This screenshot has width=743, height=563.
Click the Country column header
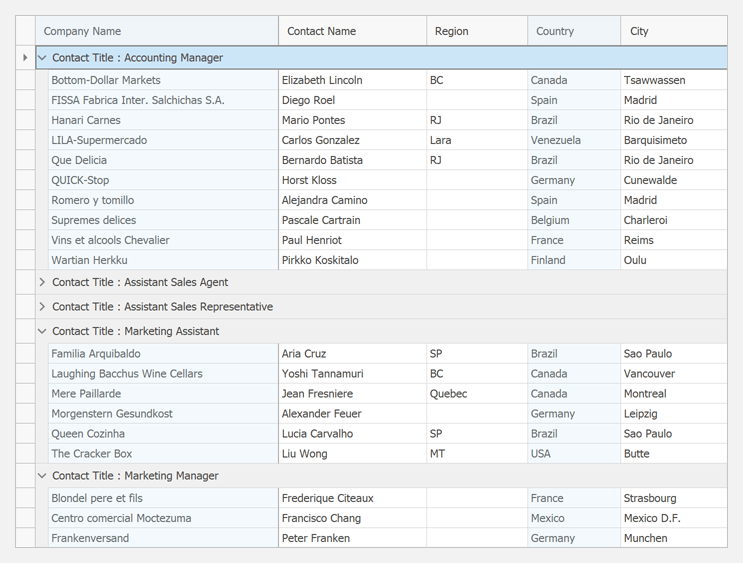573,31
